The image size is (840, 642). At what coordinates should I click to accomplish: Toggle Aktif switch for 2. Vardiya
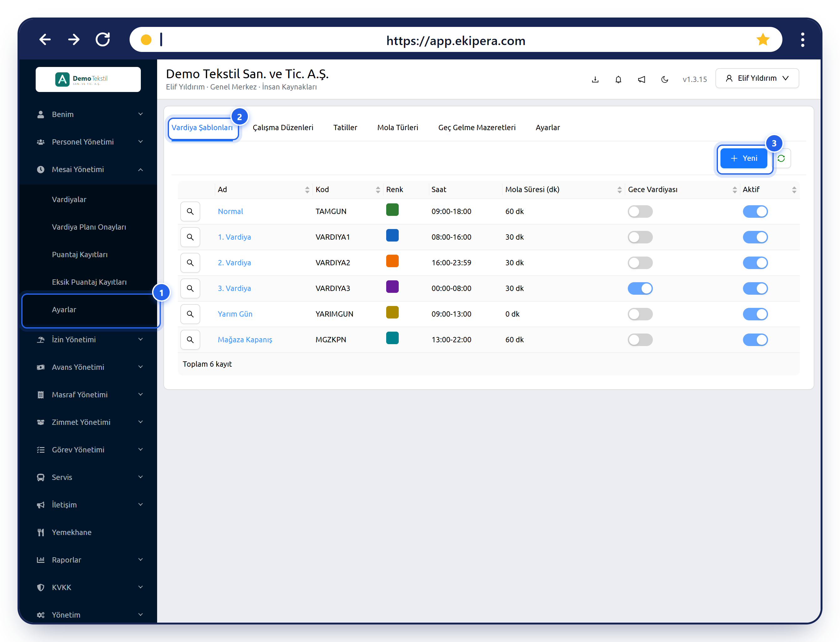[x=755, y=262]
